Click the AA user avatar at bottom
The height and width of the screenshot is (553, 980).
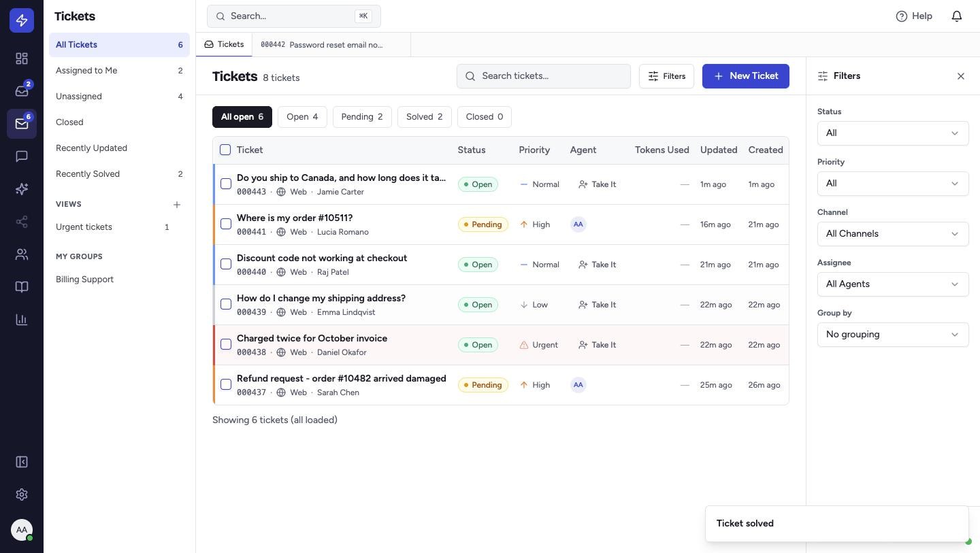click(x=22, y=530)
